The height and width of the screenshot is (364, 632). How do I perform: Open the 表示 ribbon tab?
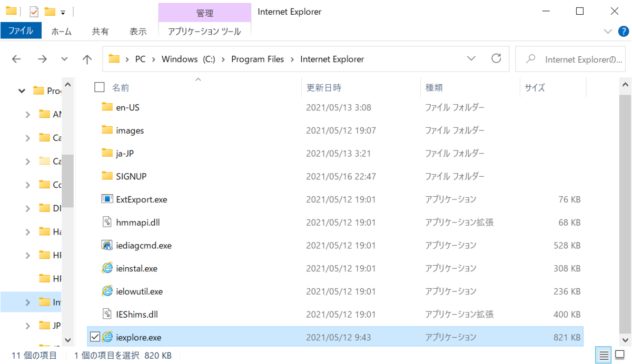[x=138, y=32]
